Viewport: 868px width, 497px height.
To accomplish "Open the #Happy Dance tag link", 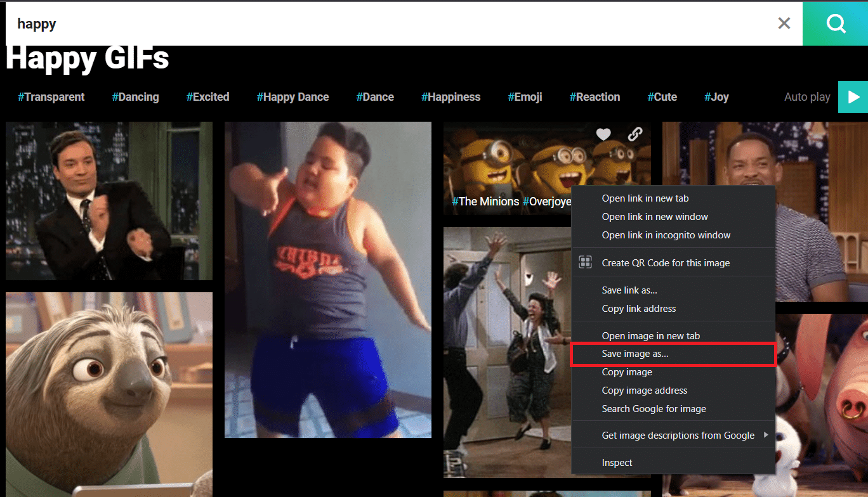I will [293, 97].
